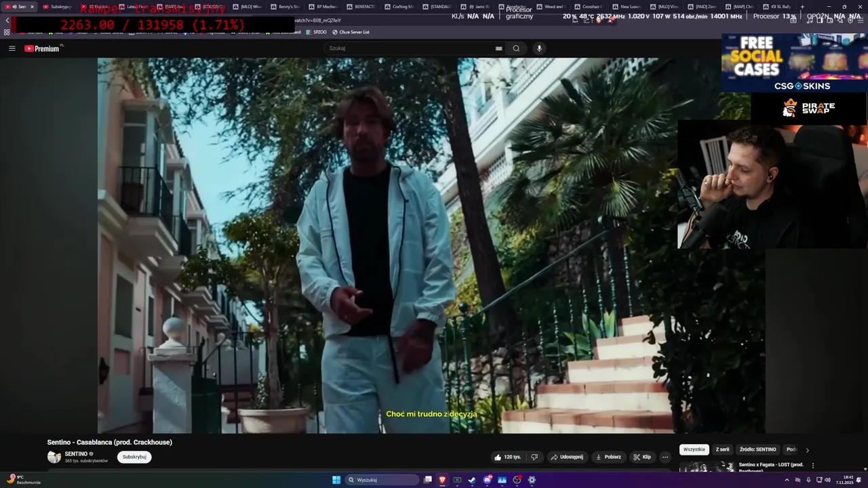The height and width of the screenshot is (488, 868).
Task: Open the on-screen keyboard icon in search box
Action: coord(498,48)
